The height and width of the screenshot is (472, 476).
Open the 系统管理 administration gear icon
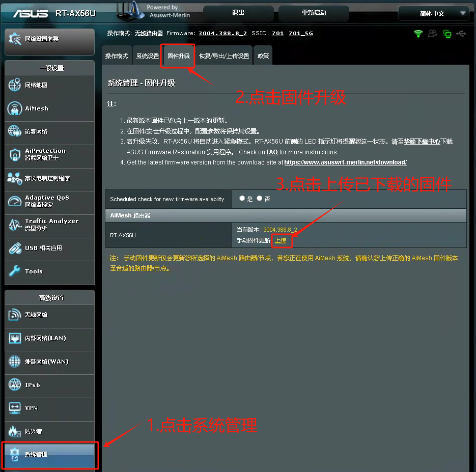coord(15,454)
